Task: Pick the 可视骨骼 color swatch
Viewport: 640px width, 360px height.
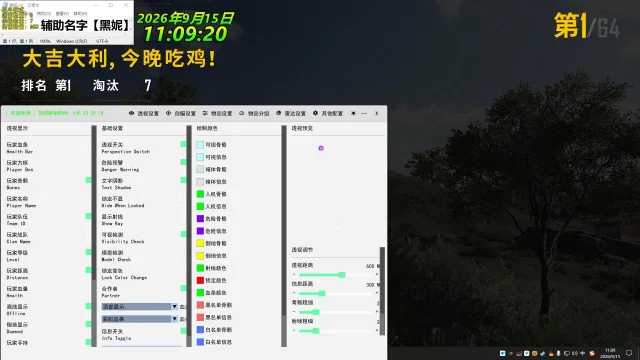Action: [x=200, y=144]
